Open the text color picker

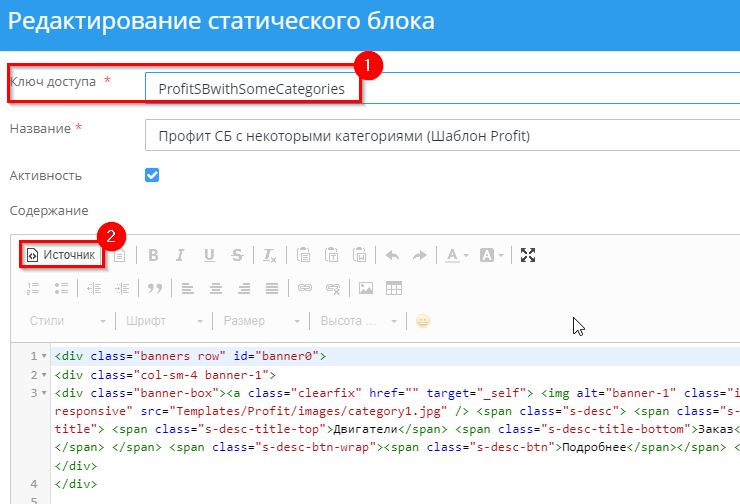click(x=456, y=255)
